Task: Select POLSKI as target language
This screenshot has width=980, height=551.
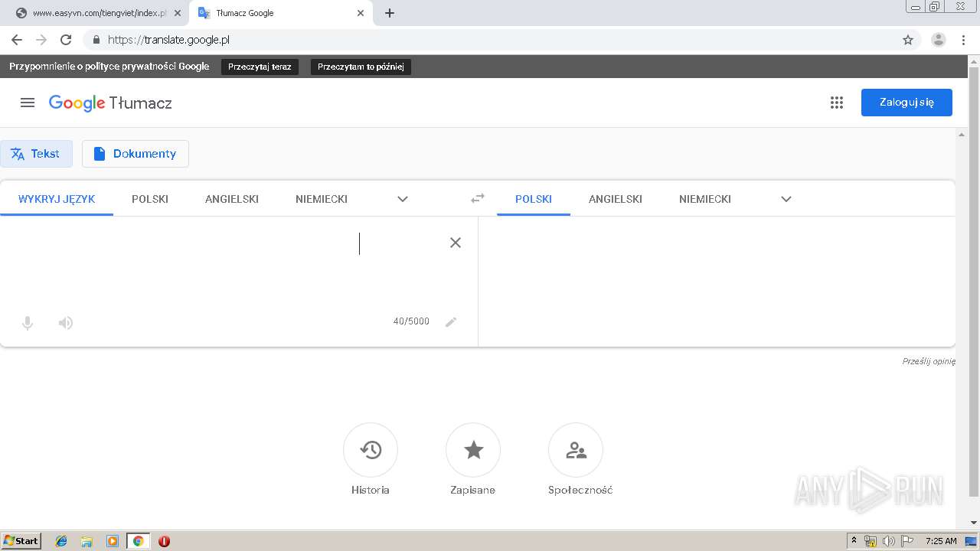Action: click(x=534, y=199)
